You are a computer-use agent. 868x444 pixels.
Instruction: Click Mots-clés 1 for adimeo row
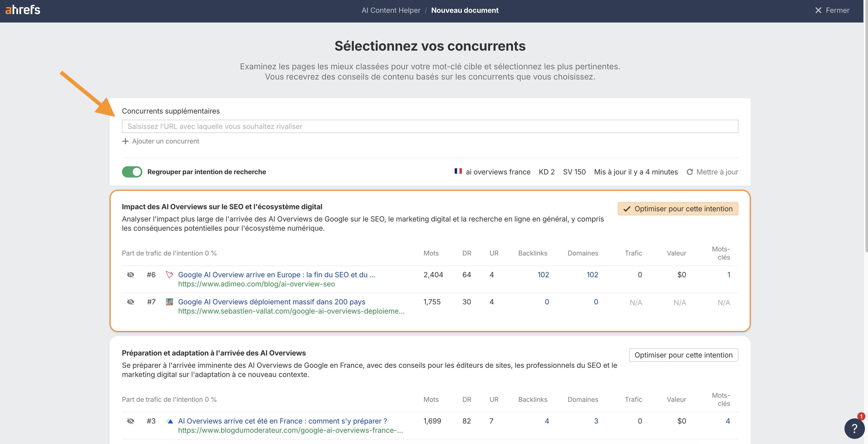(728, 275)
